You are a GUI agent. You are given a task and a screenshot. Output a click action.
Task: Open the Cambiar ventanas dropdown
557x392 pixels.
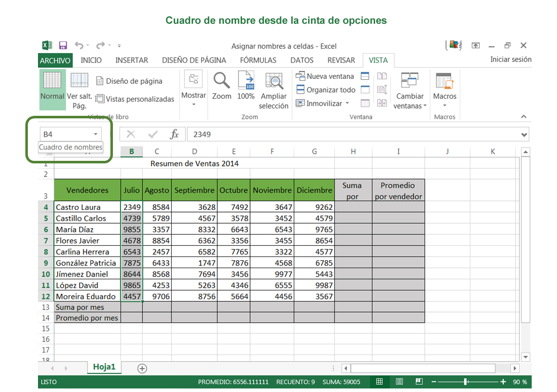point(410,91)
